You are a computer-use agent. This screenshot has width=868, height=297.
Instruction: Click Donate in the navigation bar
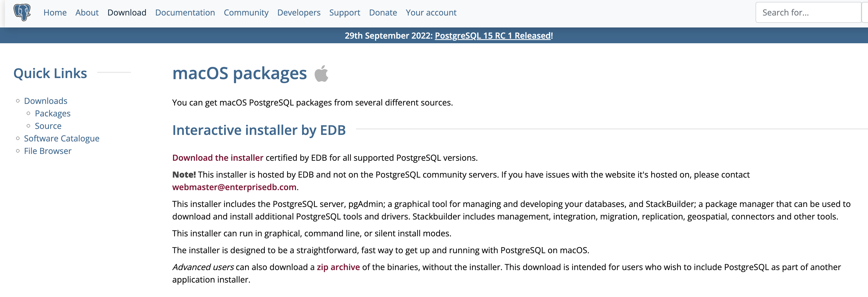pos(383,13)
